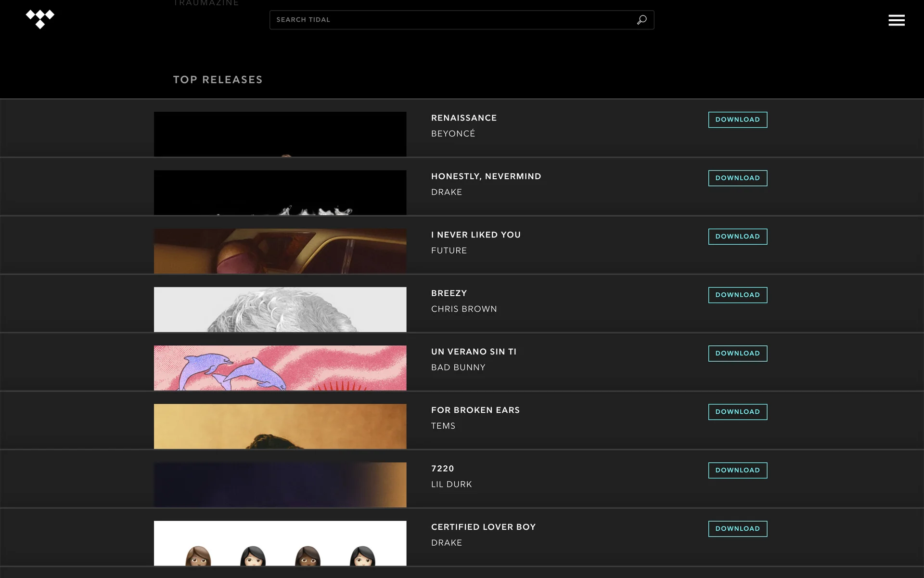Open the dolphin artwork thumbnail
This screenshot has width=924, height=578.
click(x=280, y=368)
